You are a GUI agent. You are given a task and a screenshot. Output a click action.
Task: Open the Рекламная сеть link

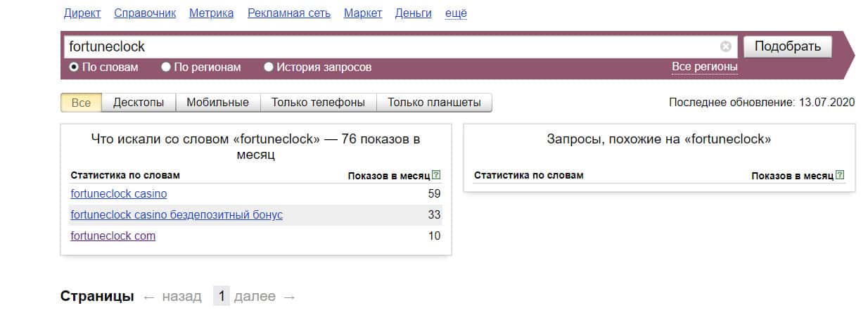coord(289,13)
